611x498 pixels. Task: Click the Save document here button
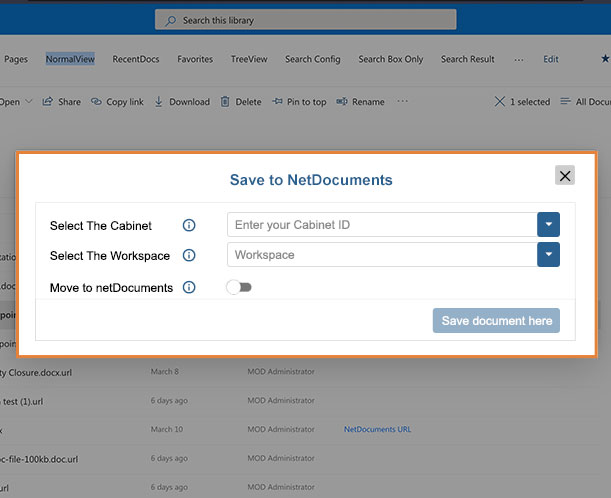496,320
